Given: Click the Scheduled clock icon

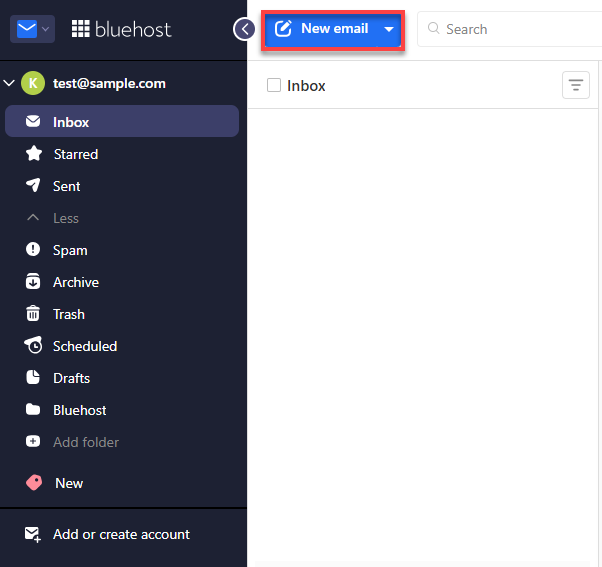Looking at the screenshot, I should pos(33,345).
